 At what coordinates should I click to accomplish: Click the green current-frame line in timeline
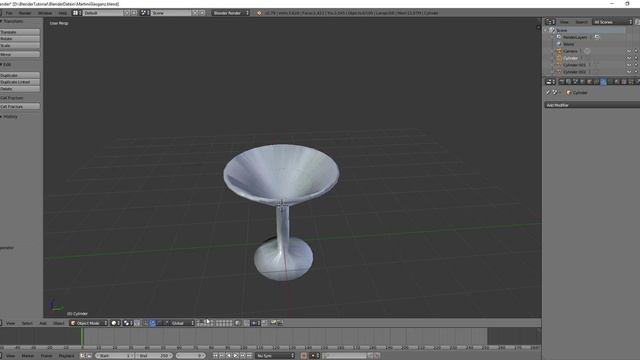[82, 337]
